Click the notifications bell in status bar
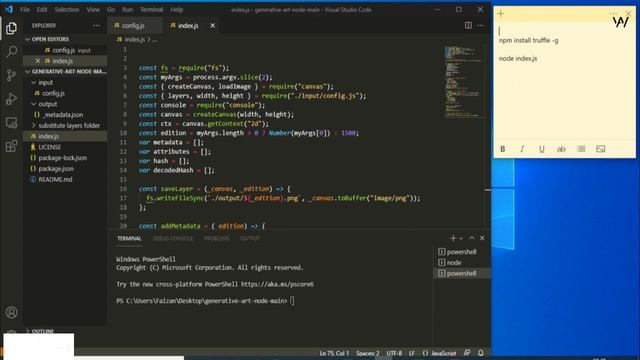Viewport: 640px width, 360px height. point(481,353)
